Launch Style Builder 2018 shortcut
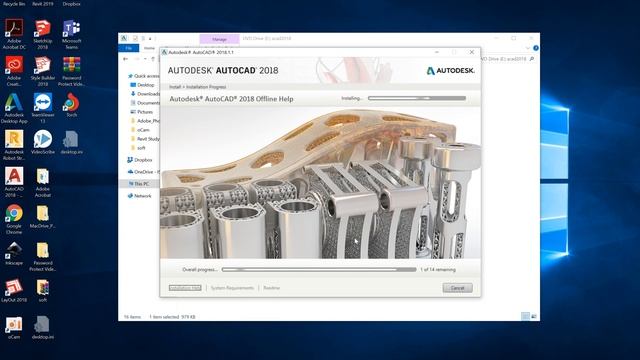The width and height of the screenshot is (640, 360). pyautogui.click(x=42, y=71)
